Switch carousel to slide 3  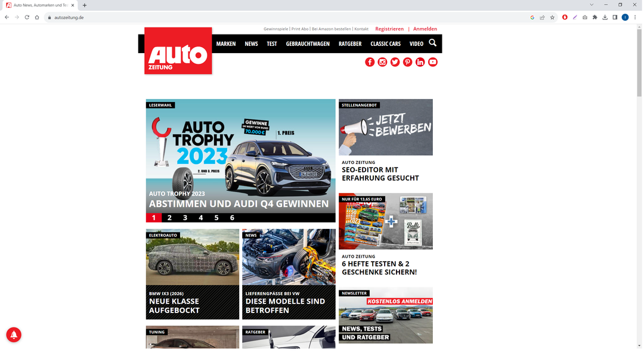click(185, 218)
